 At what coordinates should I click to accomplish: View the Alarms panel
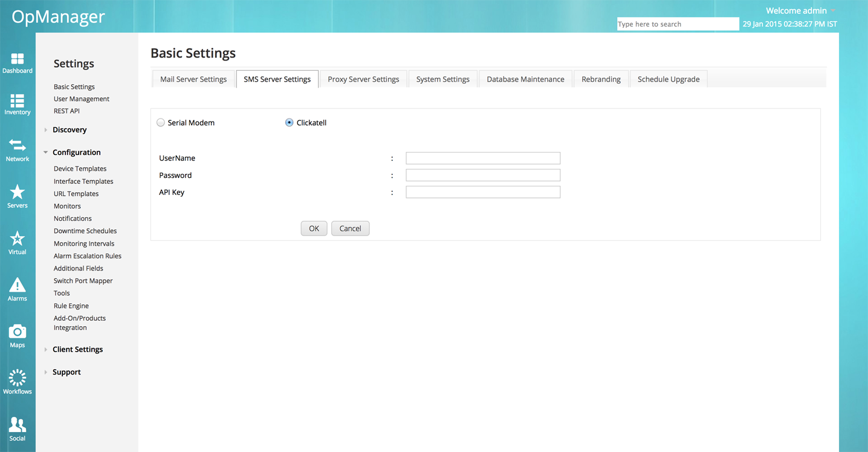pyautogui.click(x=18, y=289)
